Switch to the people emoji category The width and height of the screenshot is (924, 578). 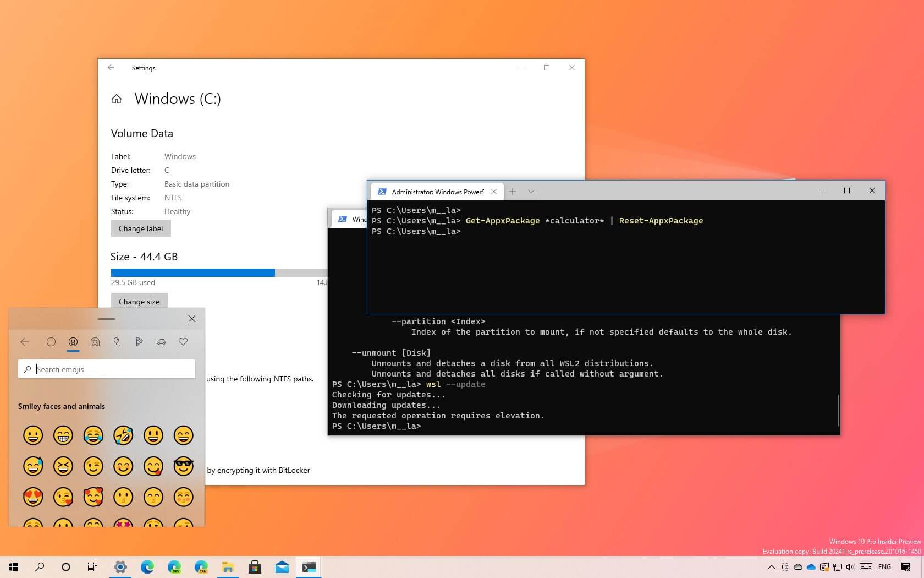tap(95, 342)
